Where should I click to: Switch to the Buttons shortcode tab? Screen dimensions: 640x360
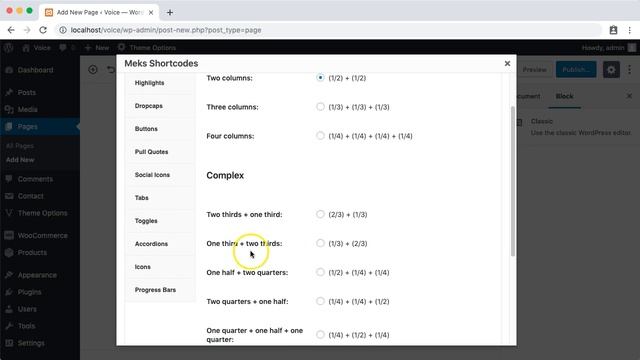(x=160, y=129)
